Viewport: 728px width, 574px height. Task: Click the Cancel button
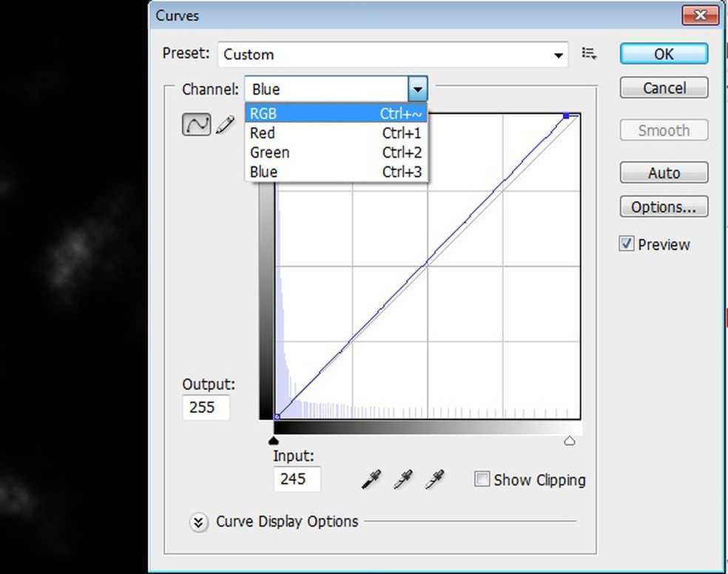coord(664,88)
